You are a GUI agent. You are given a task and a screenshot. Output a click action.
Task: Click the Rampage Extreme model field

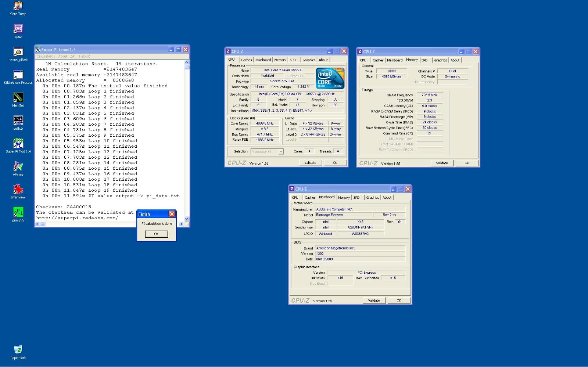343,215
